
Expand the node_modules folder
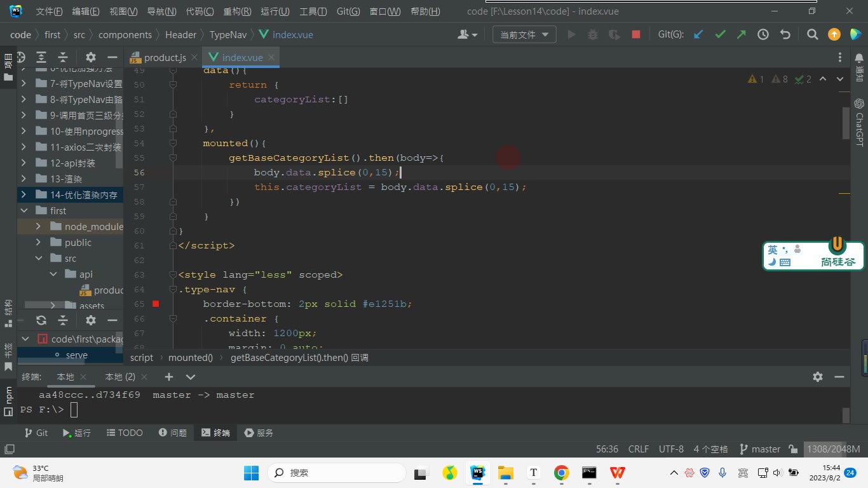pyautogui.click(x=38, y=227)
